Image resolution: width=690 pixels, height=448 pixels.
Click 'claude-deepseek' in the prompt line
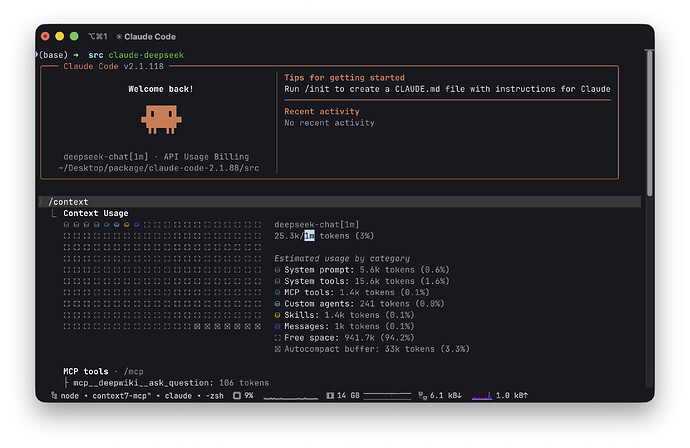(146, 55)
